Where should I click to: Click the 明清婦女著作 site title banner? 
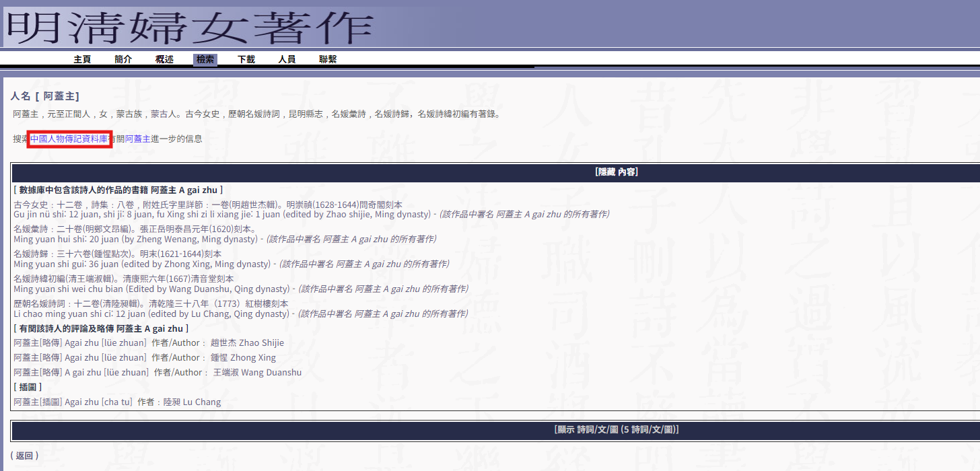click(190, 27)
